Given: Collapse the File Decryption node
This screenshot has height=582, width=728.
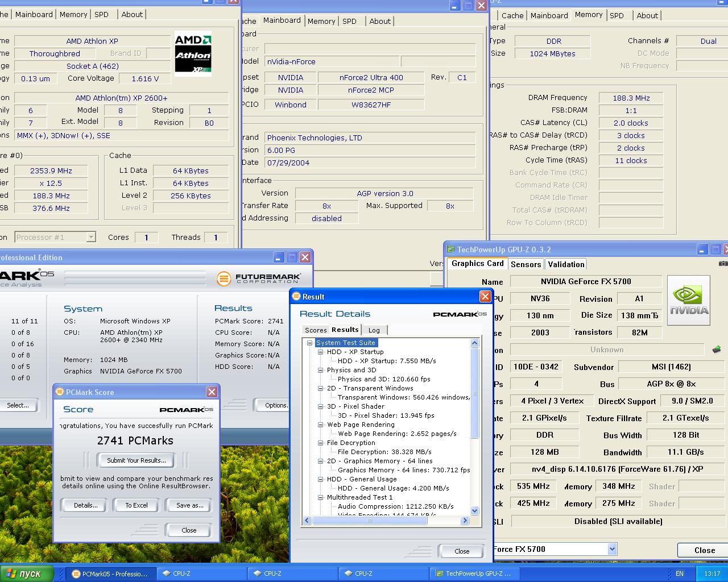Looking at the screenshot, I should (x=321, y=443).
